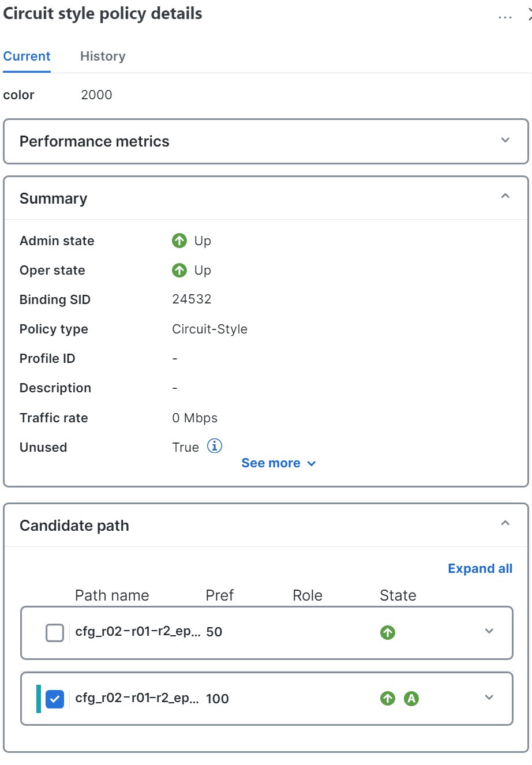Click the green Up state icon on the first candidate path
This screenshot has width=532, height=765.
[387, 632]
